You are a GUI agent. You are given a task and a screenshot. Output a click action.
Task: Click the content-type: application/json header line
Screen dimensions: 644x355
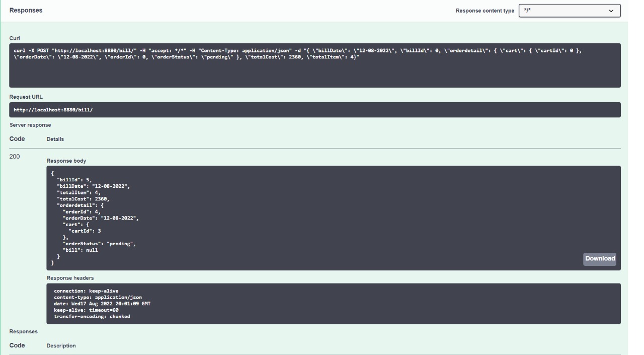click(98, 298)
